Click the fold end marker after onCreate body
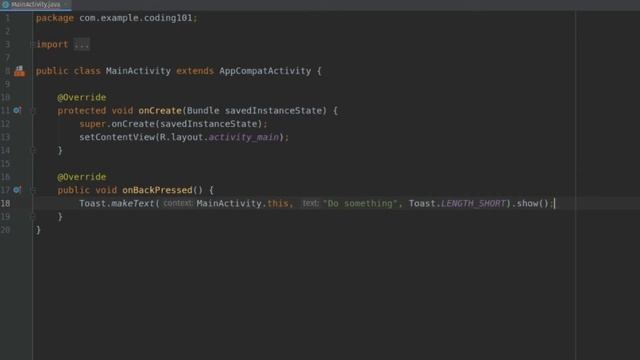The image size is (640, 360). [33, 150]
